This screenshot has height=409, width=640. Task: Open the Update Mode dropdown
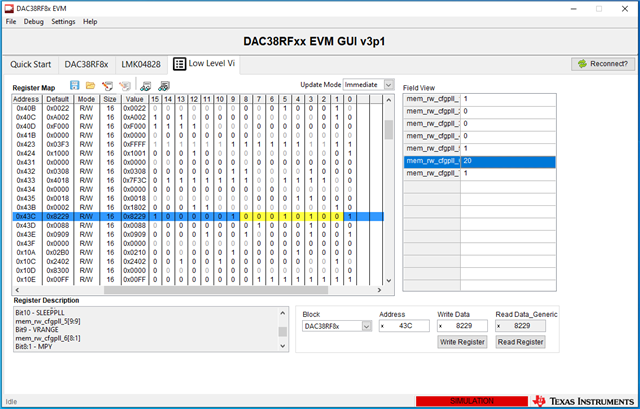tap(389, 85)
